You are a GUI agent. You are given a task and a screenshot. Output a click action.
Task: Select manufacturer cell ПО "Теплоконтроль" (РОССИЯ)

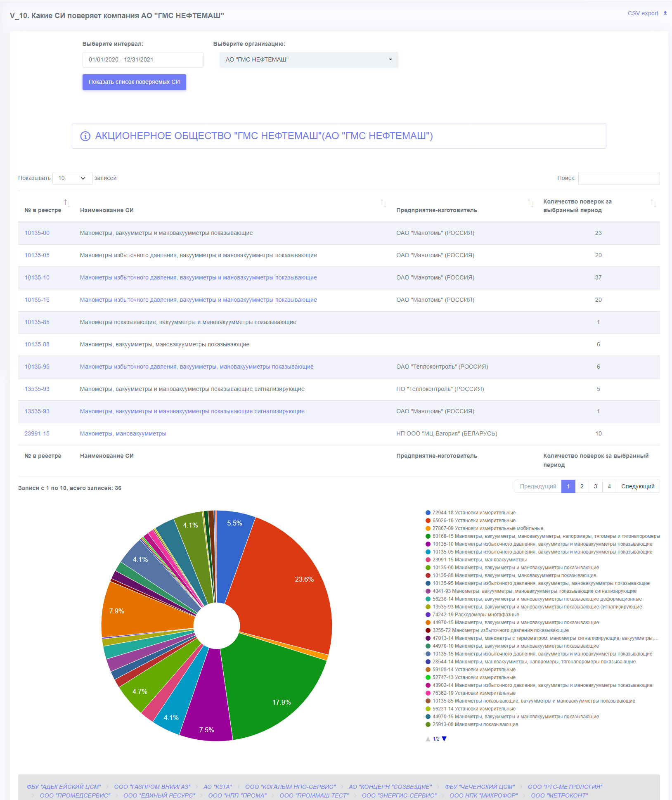pyautogui.click(x=440, y=389)
